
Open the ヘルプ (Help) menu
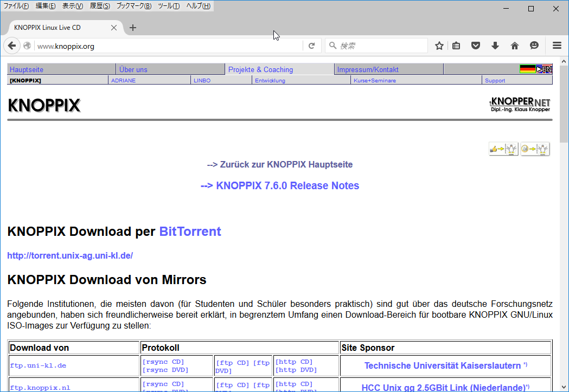(x=198, y=6)
